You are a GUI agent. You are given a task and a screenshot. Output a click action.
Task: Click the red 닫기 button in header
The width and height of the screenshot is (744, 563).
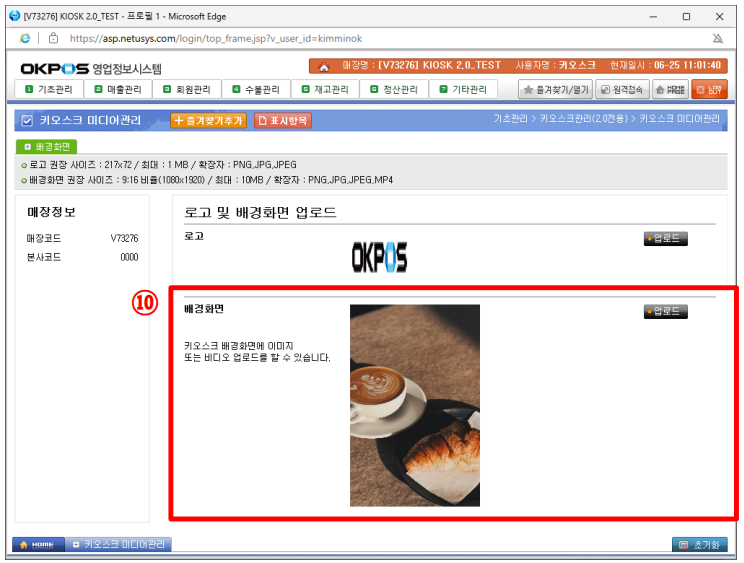tap(709, 90)
